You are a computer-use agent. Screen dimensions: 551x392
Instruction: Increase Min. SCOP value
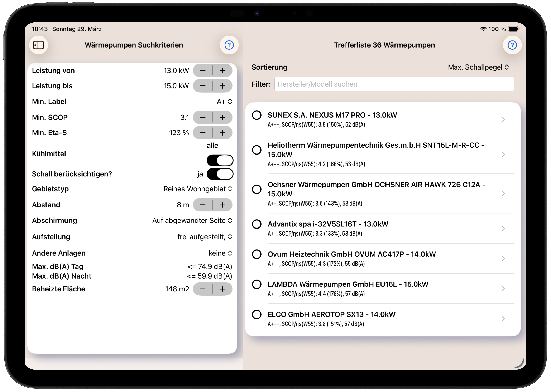click(x=222, y=118)
